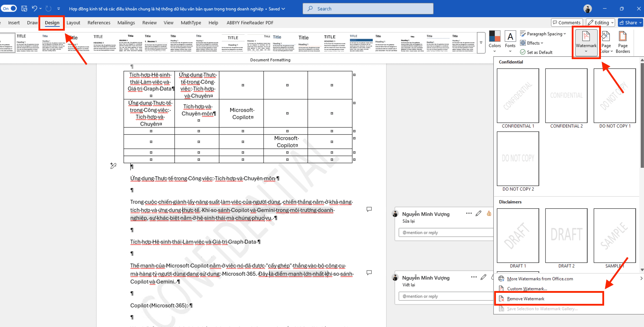Open the Effects dropdown
This screenshot has height=327, width=644.
[533, 43]
